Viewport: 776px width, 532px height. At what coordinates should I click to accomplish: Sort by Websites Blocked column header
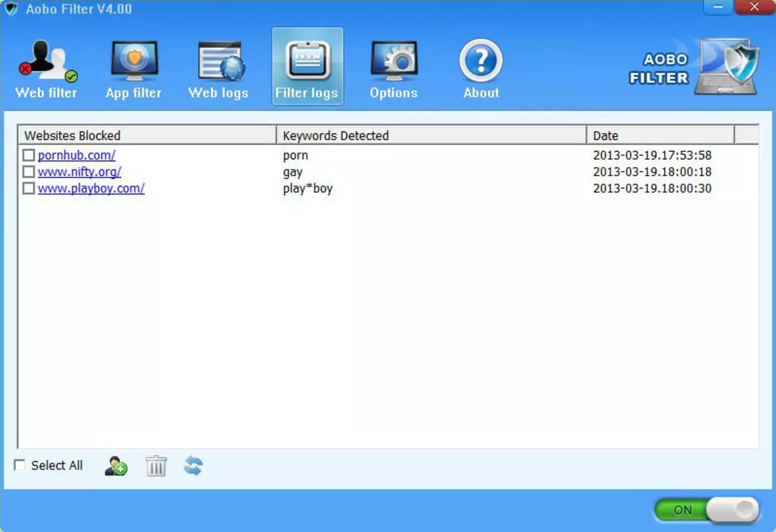point(147,135)
